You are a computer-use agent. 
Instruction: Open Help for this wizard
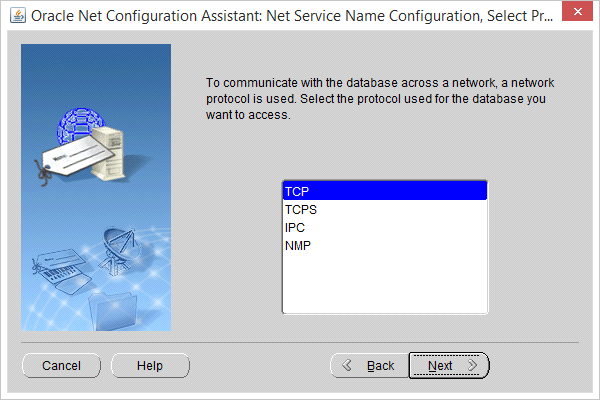(150, 366)
